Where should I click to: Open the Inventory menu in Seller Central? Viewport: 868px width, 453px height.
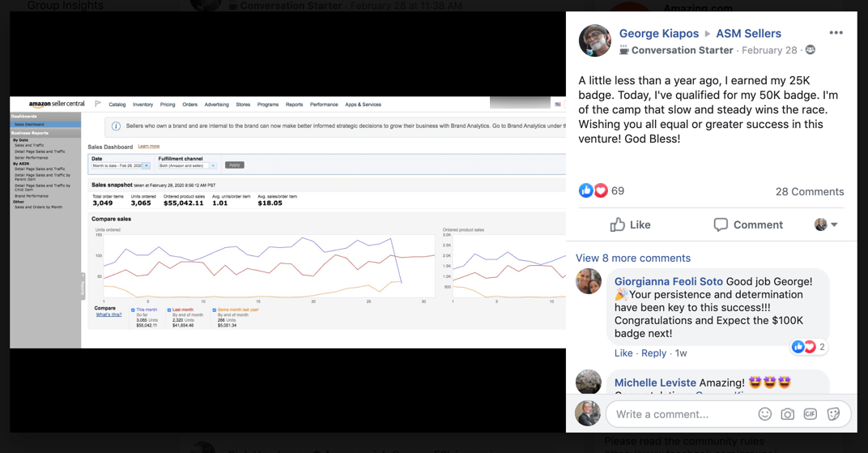point(143,105)
